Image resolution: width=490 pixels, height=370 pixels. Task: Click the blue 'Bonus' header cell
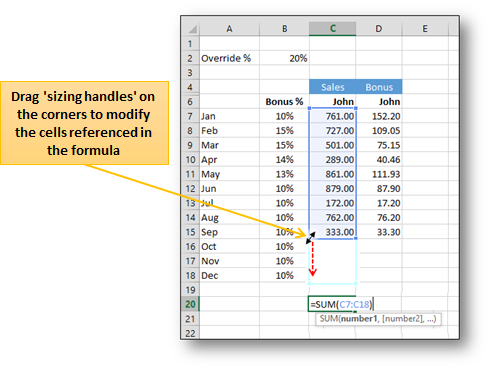point(379,87)
